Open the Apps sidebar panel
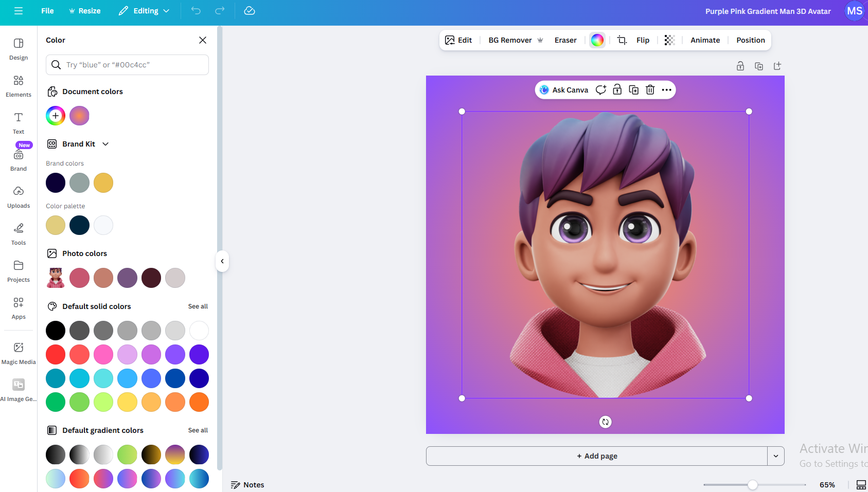The height and width of the screenshot is (492, 868). (x=19, y=308)
